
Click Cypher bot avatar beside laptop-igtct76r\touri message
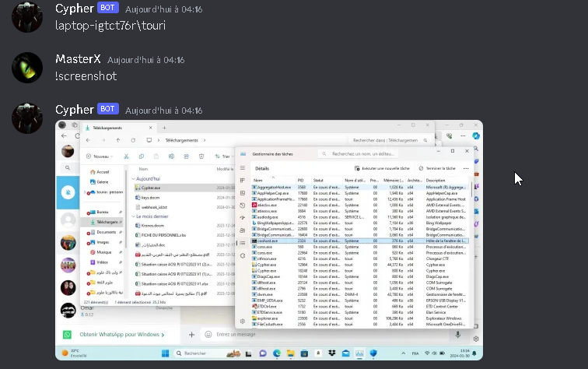27,17
